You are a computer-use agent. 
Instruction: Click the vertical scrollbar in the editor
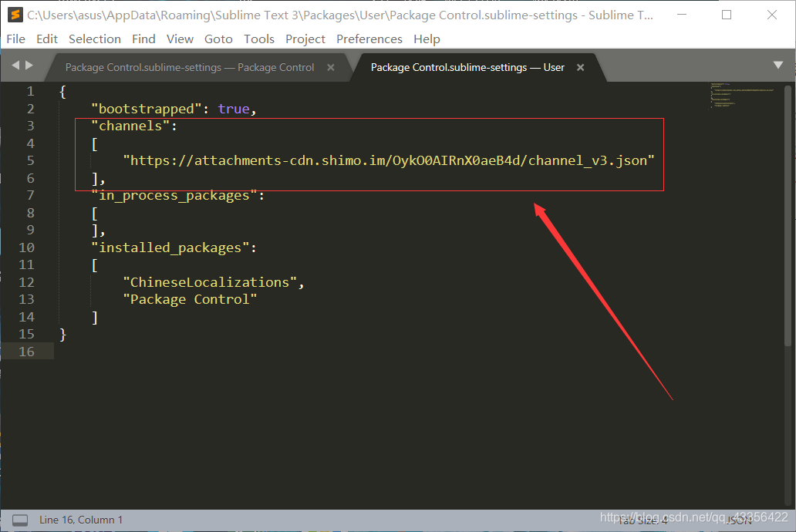click(x=788, y=216)
